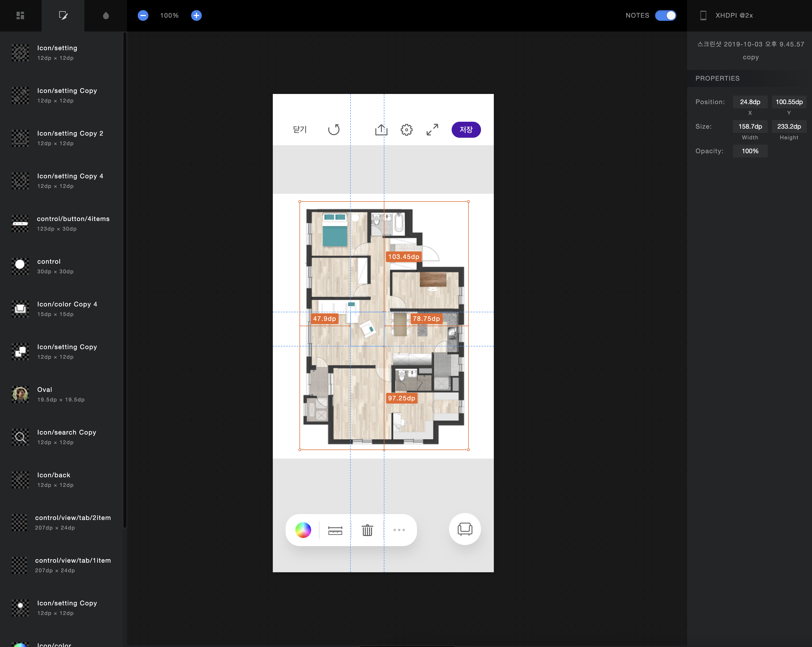812x647 pixels.
Task: Click the round furniture sofa button
Action: click(x=465, y=529)
